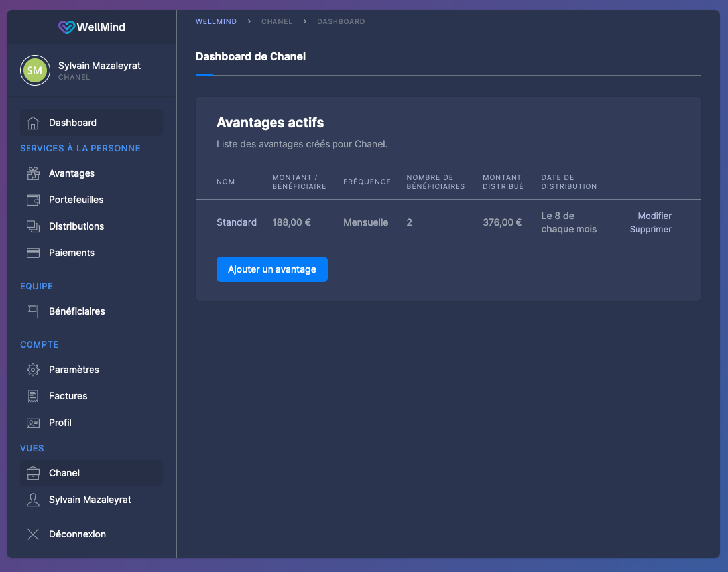
Task: Click the Portefeuilles wallet icon
Action: tap(33, 200)
